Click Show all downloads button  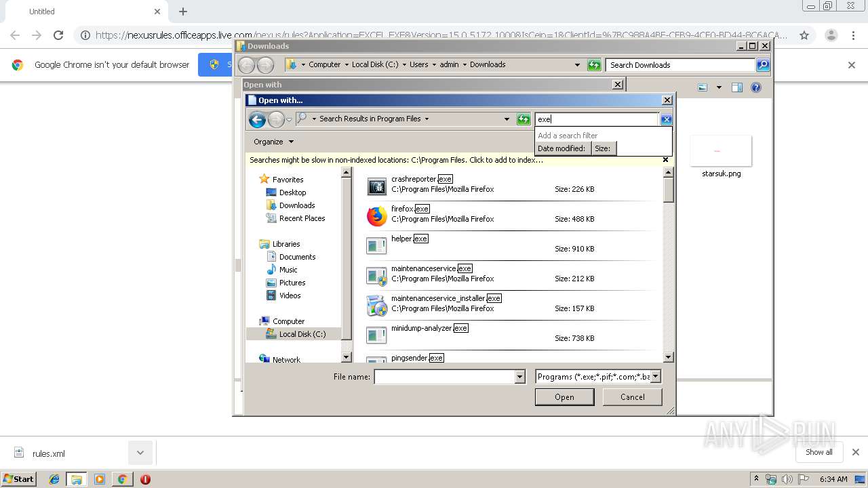[x=819, y=452]
